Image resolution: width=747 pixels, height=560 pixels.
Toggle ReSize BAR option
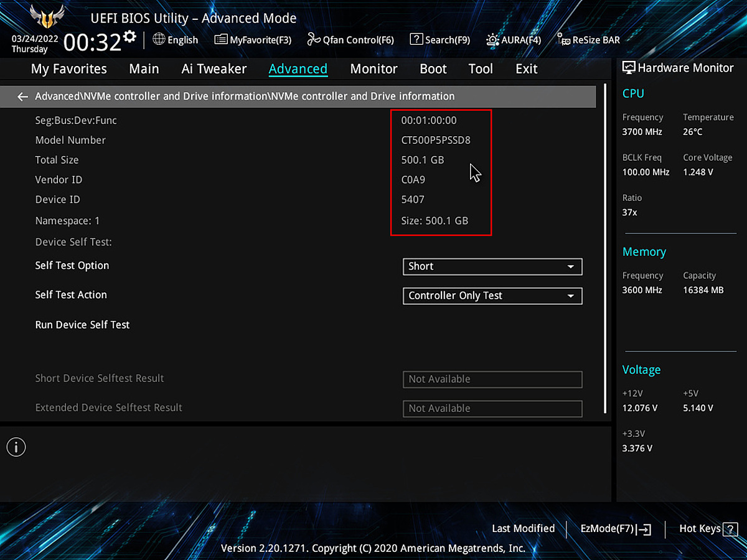[x=588, y=40]
